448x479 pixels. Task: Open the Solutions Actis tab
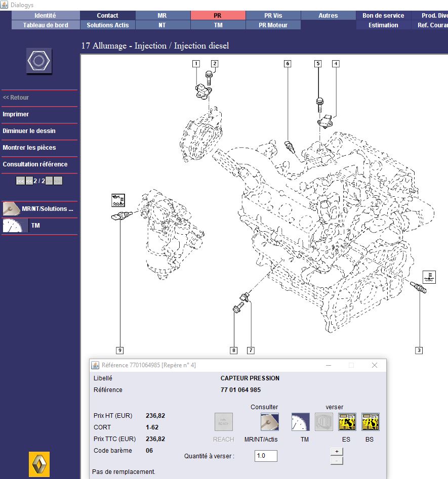coord(107,25)
